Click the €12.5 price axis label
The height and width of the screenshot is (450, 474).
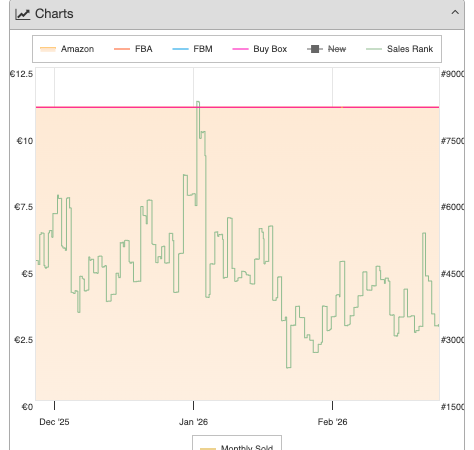pos(22,74)
